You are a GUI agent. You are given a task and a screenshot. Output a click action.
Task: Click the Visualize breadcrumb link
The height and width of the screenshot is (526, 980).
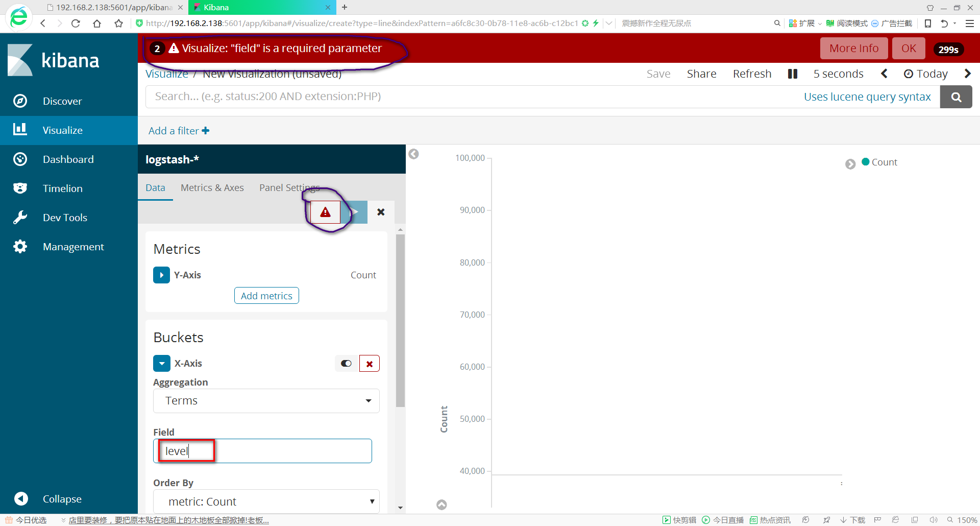[x=166, y=74]
